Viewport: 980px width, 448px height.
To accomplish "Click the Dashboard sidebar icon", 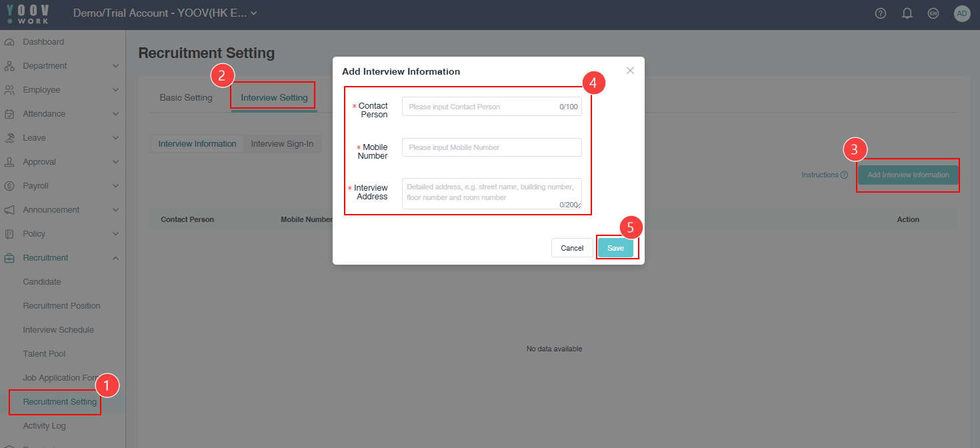I will pos(9,42).
